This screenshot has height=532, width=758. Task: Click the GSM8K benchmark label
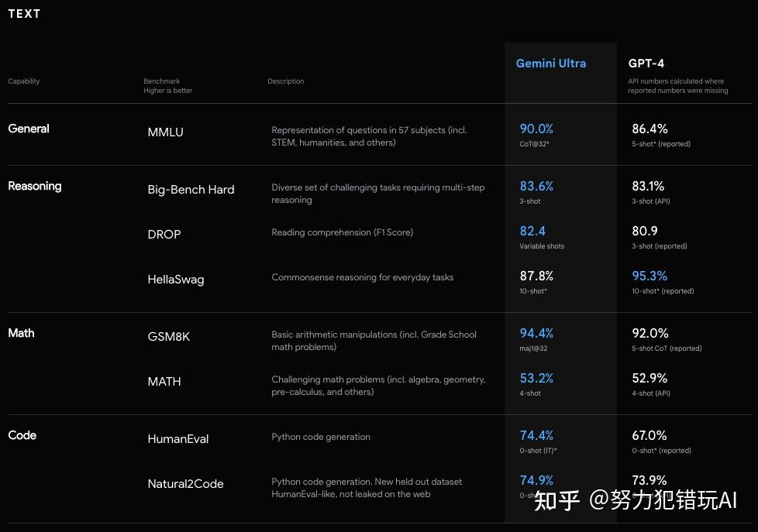(x=167, y=336)
